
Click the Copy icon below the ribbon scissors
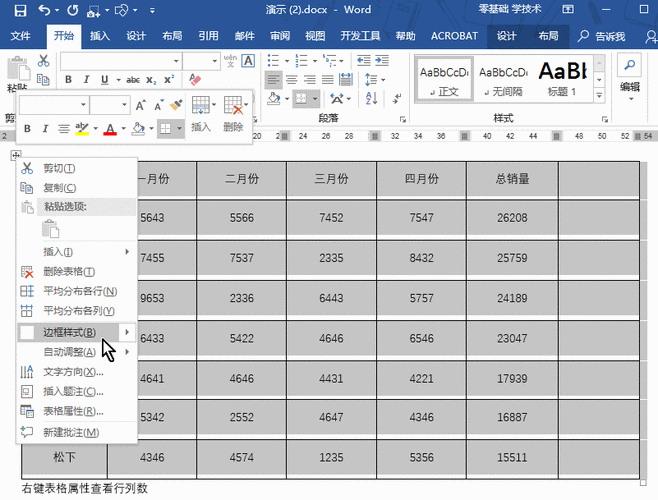(43, 79)
